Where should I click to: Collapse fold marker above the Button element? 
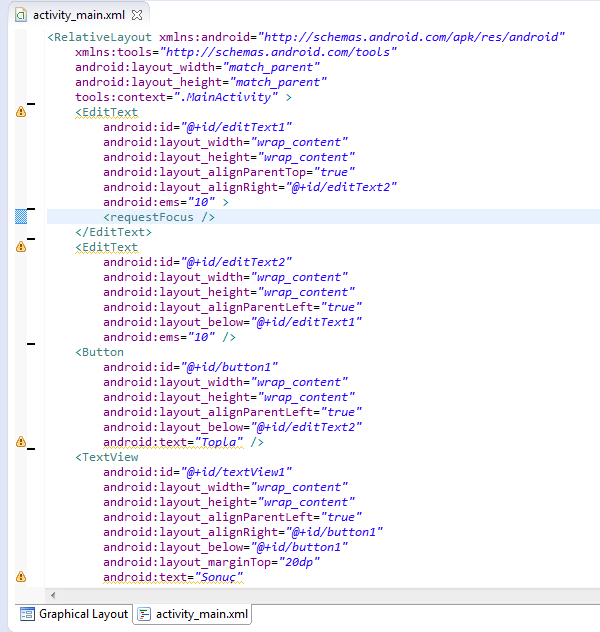30,343
